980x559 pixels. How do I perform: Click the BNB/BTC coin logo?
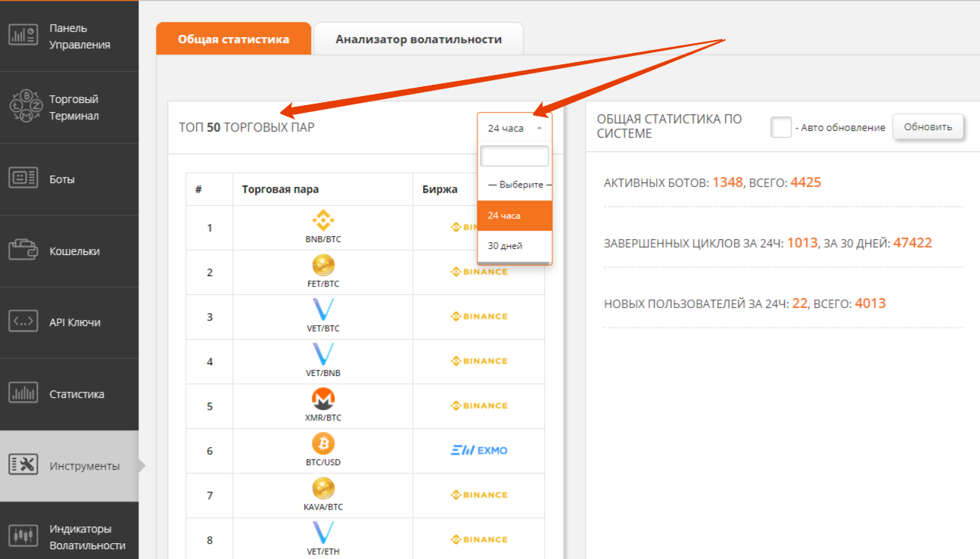point(323,221)
